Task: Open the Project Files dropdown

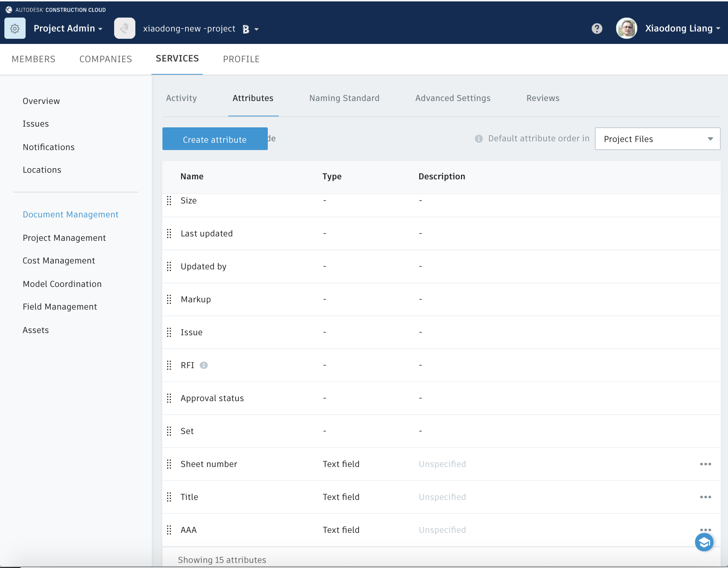Action: point(657,139)
